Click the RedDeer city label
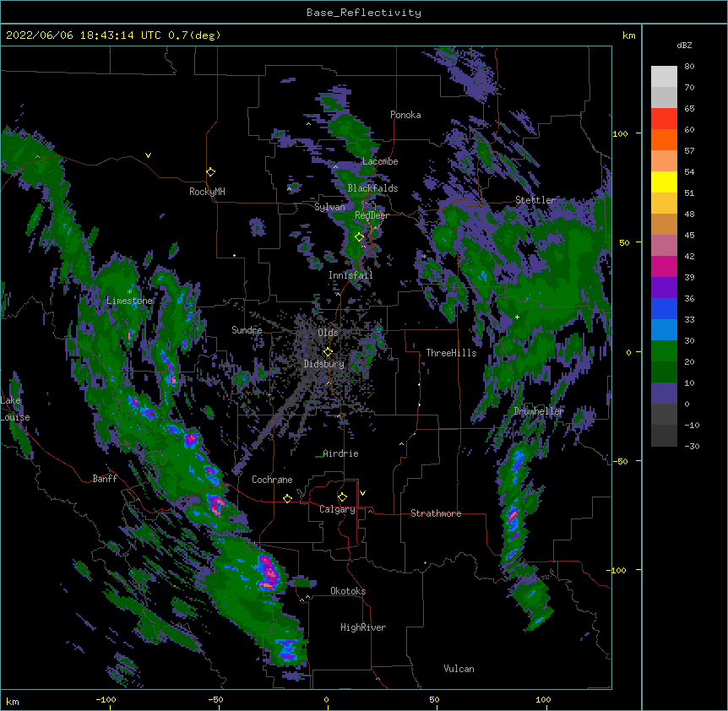Image resolution: width=728 pixels, height=711 pixels. pyautogui.click(x=372, y=215)
